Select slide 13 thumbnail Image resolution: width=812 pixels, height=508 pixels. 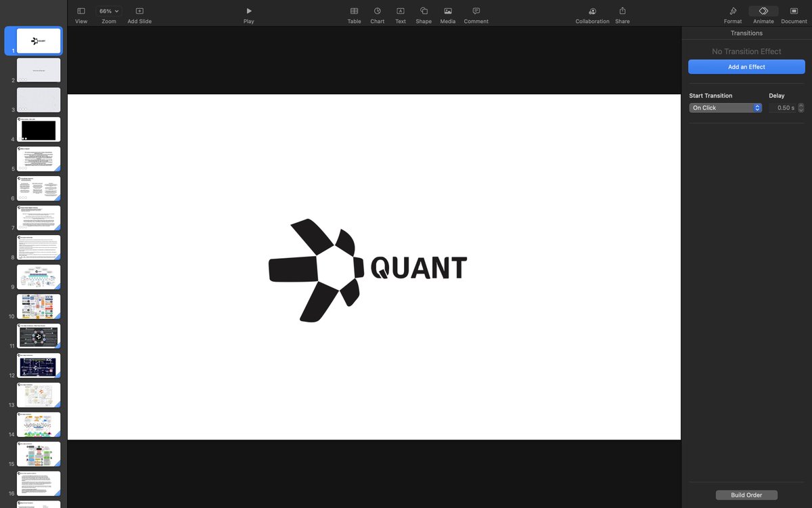click(x=39, y=396)
